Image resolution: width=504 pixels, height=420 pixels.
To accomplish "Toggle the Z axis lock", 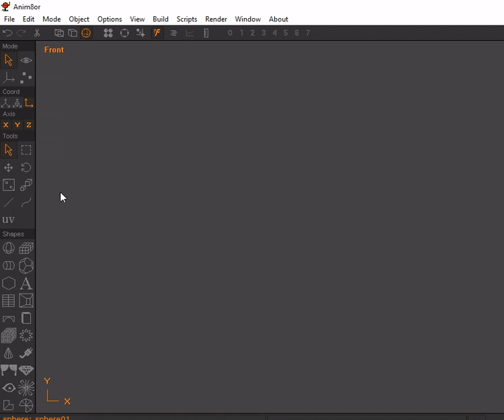I will pos(29,125).
